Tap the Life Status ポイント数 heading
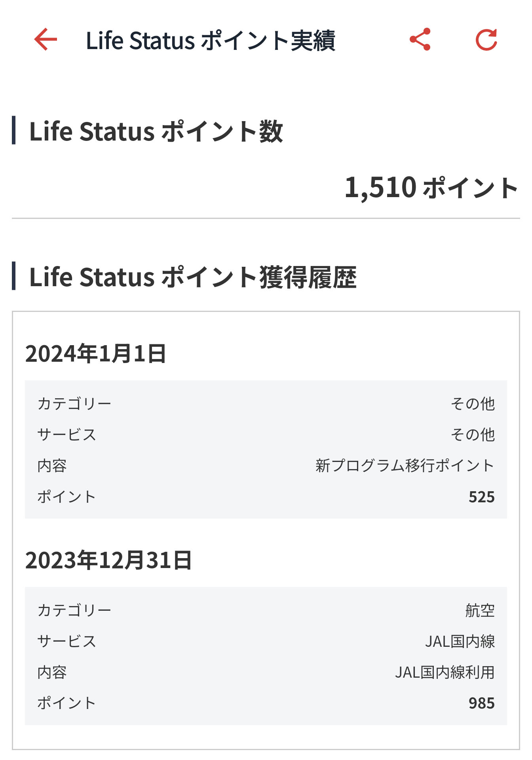The image size is (532, 760). click(156, 131)
